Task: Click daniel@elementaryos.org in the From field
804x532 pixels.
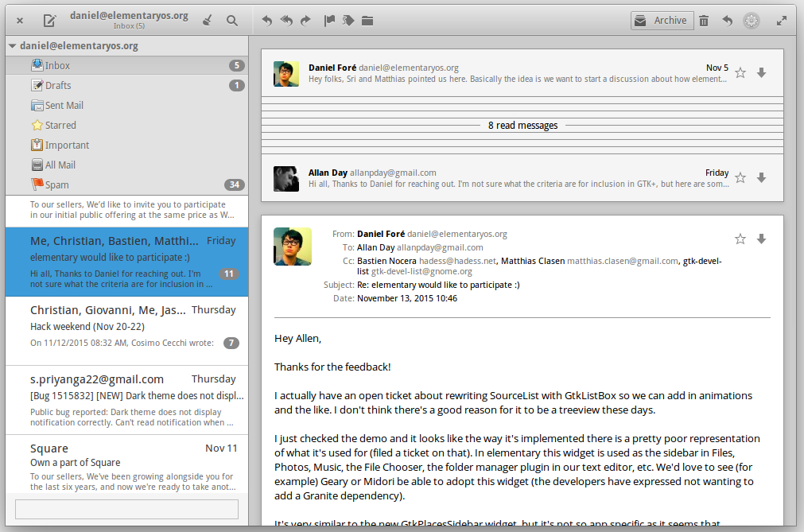Action: tap(456, 235)
